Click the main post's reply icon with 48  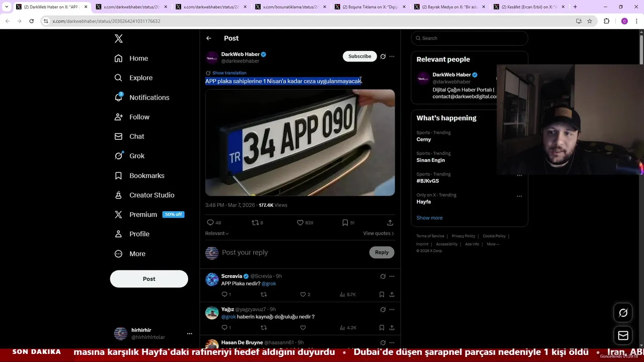(214, 222)
